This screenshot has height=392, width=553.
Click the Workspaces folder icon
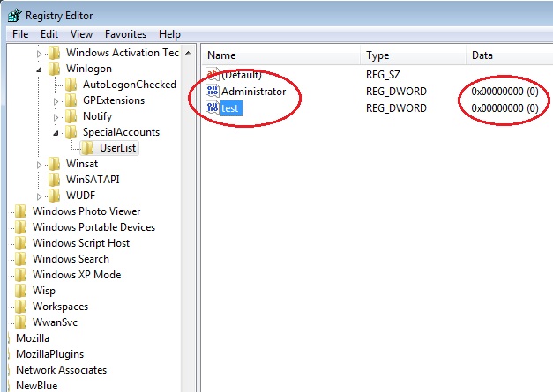pyautogui.click(x=21, y=306)
